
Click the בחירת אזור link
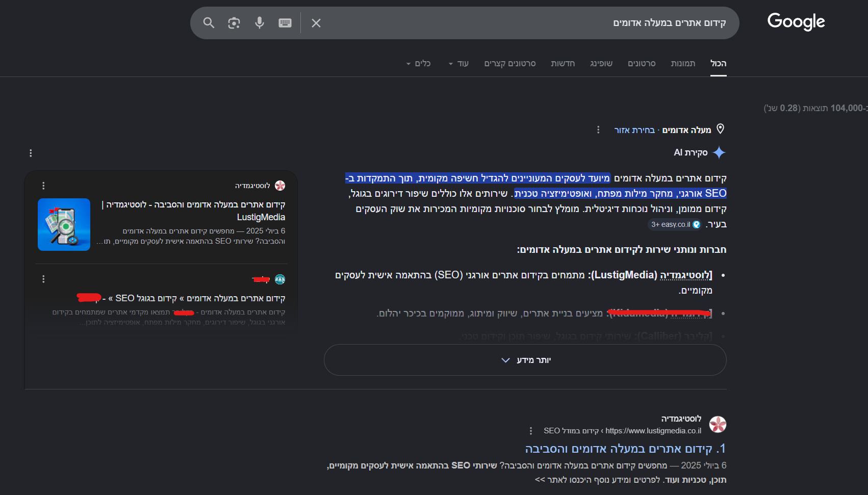click(634, 130)
